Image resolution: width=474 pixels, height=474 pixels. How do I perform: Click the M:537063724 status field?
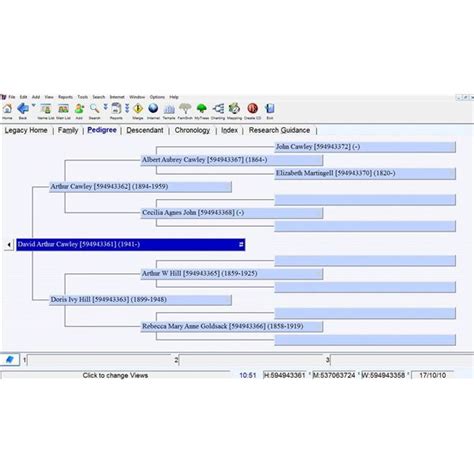(334, 375)
